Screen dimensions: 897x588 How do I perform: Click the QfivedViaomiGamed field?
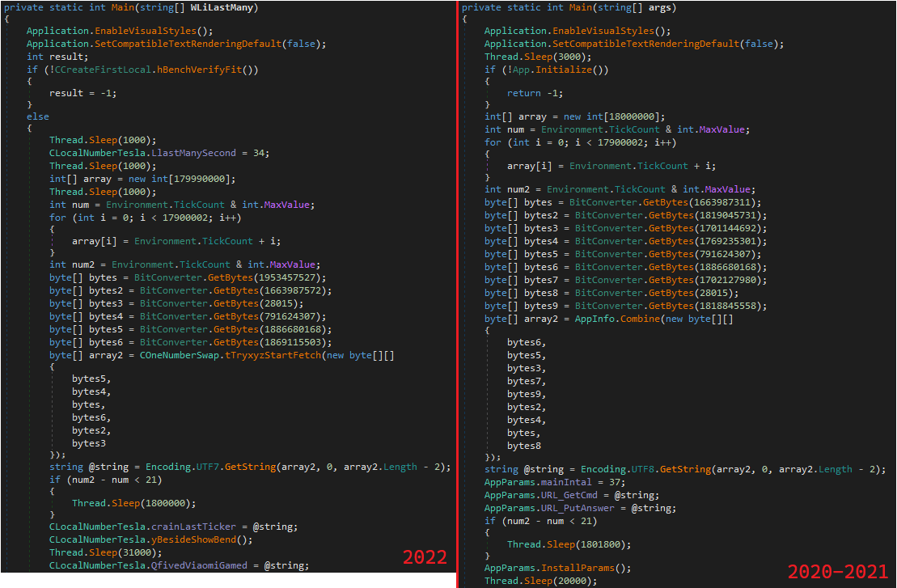coord(199,565)
